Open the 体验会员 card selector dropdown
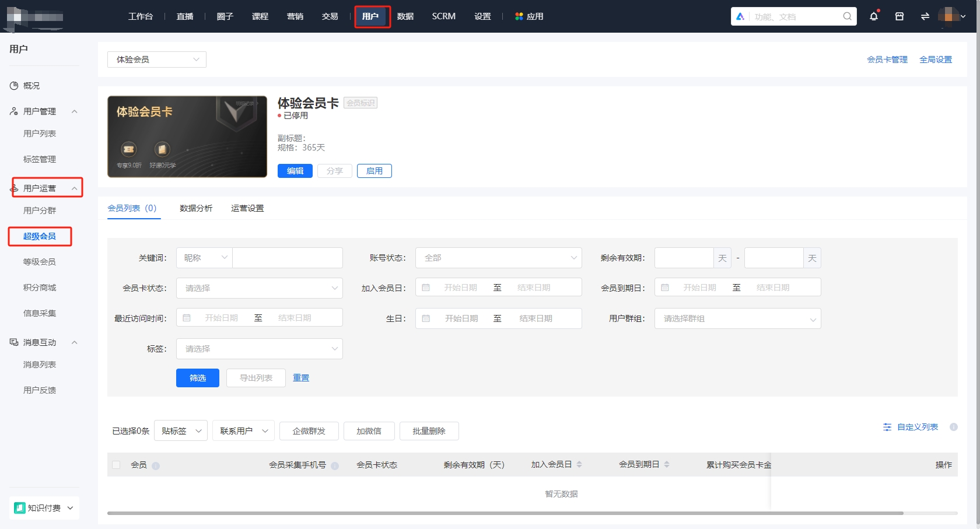The image size is (980, 529). tap(156, 59)
